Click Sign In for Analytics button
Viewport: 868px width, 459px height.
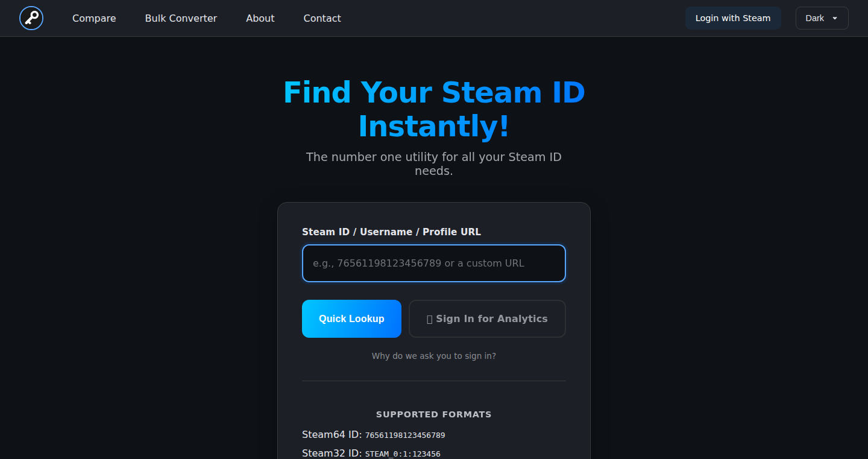tap(487, 318)
